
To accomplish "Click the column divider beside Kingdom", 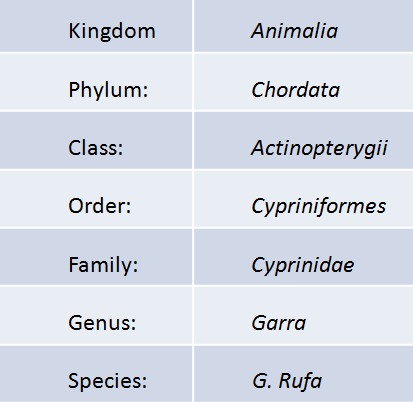I will point(193,26).
